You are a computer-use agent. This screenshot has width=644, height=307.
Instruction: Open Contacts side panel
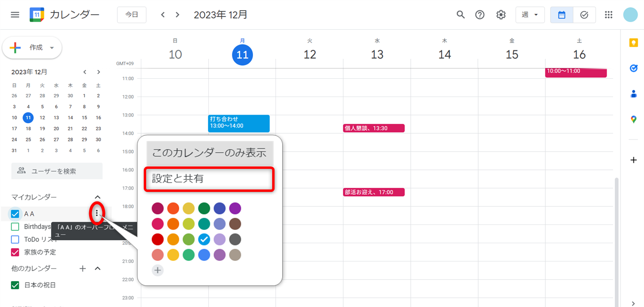point(633,94)
